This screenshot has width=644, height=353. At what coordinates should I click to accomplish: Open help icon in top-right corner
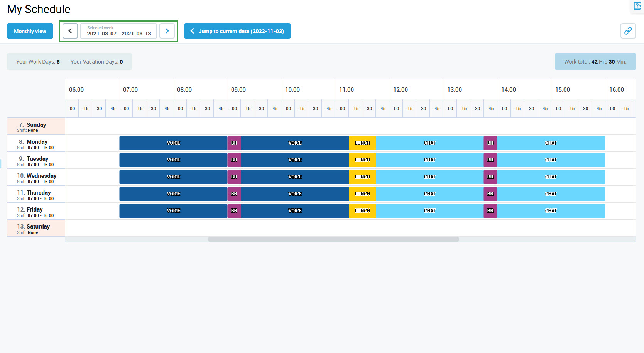pyautogui.click(x=637, y=6)
